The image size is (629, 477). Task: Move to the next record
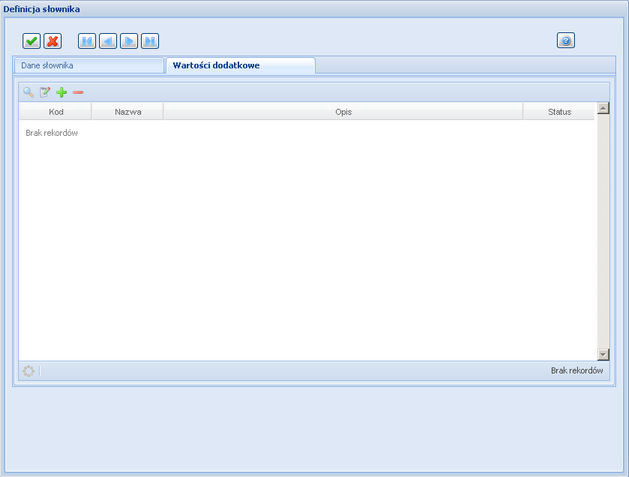coord(129,41)
